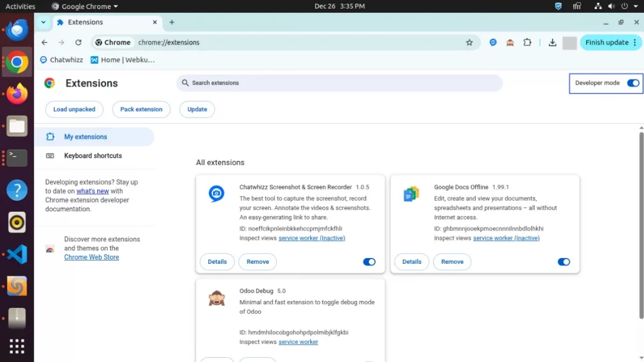Open Google Chrome from the dock
Image resolution: width=644 pixels, height=362 pixels.
pos(17,62)
